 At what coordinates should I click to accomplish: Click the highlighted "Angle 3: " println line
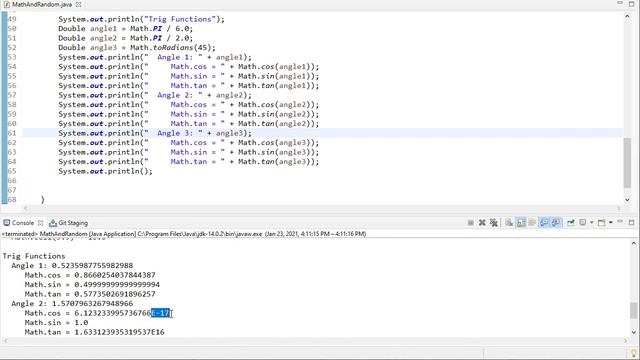tap(155, 133)
